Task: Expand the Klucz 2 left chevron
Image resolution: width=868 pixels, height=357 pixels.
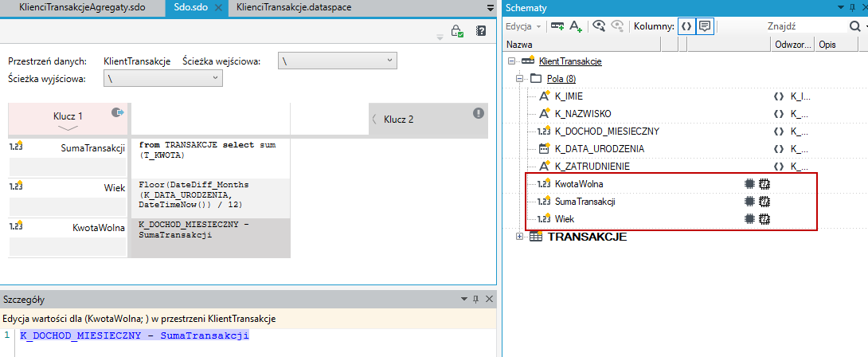Action: [x=374, y=119]
